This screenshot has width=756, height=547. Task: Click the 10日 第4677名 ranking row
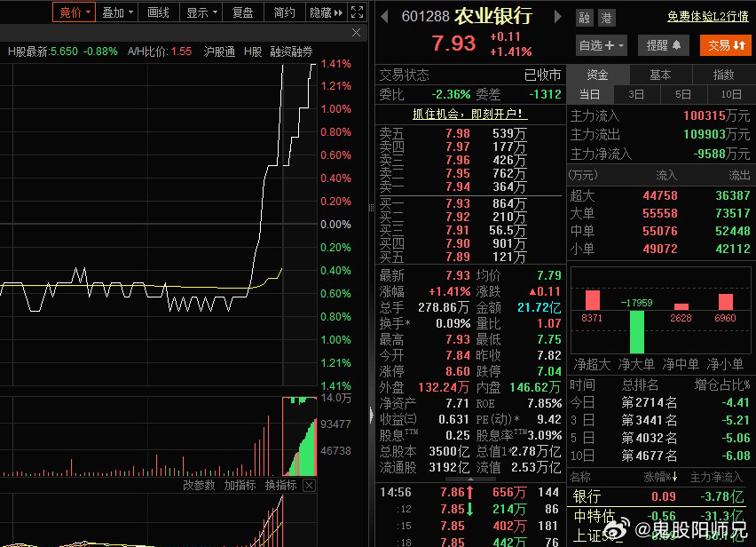coord(660,456)
